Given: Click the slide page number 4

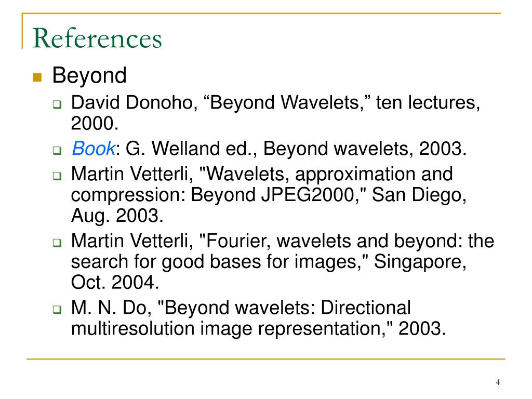Looking at the screenshot, I should tap(498, 382).
